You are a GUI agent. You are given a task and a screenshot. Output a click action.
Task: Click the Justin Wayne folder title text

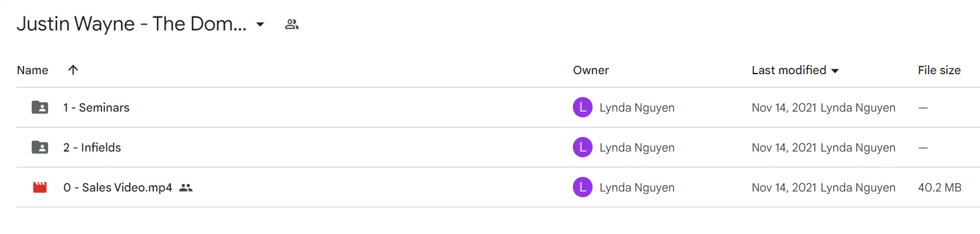[x=132, y=25]
